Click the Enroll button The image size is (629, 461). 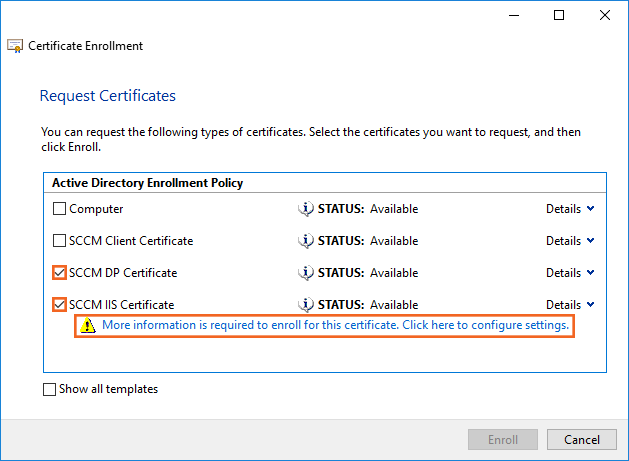coord(503,440)
